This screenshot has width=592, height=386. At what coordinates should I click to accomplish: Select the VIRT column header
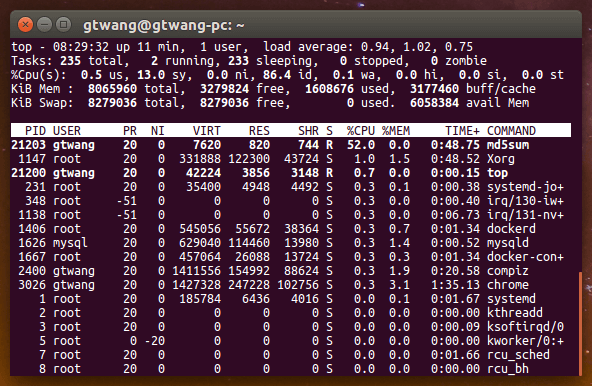point(207,131)
